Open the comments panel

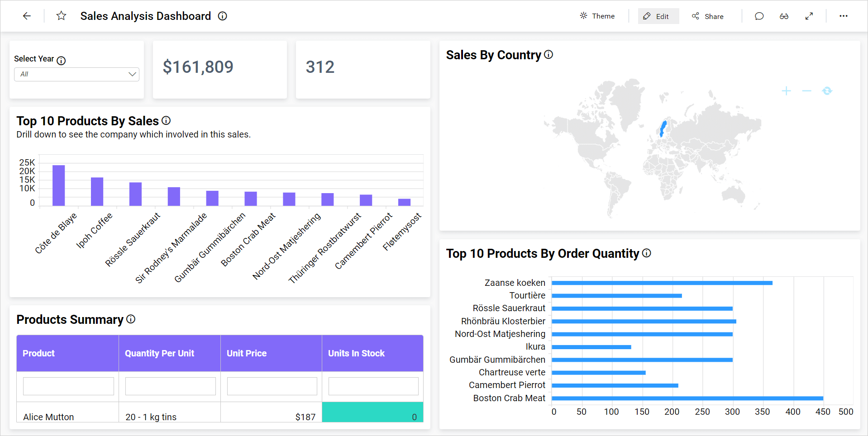[759, 16]
